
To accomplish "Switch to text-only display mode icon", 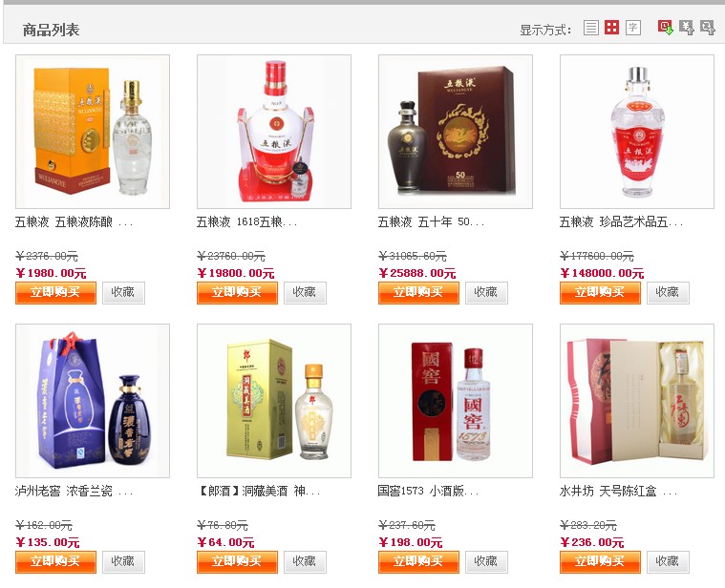I will pyautogui.click(x=633, y=28).
